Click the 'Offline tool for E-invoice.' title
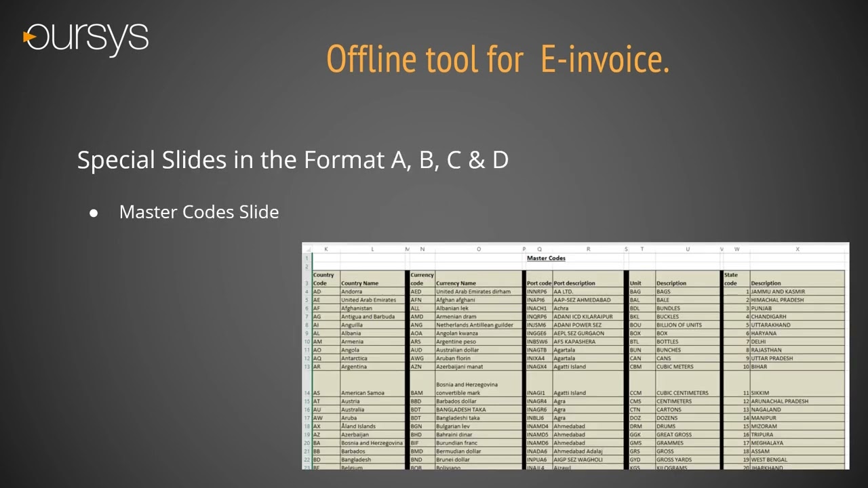 [x=498, y=59]
